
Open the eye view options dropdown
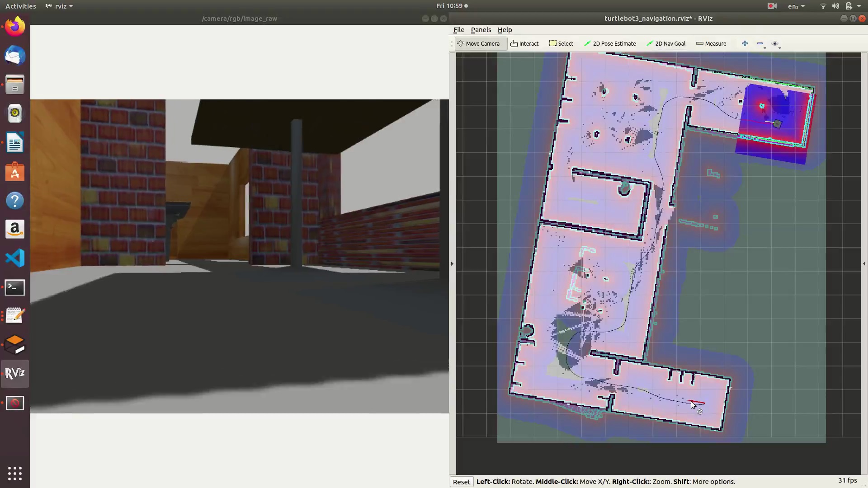(x=776, y=44)
